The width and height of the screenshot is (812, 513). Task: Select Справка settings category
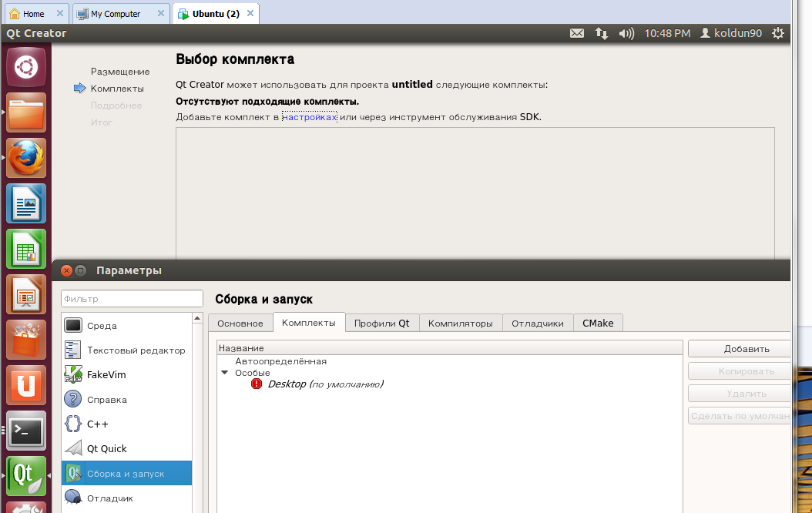pyautogui.click(x=127, y=399)
